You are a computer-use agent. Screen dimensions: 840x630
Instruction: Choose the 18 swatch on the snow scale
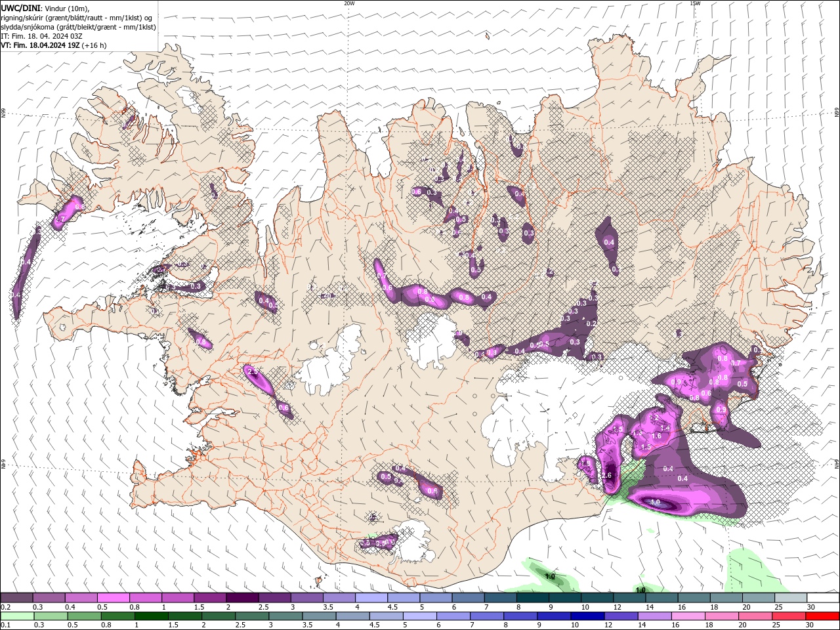[726, 598]
